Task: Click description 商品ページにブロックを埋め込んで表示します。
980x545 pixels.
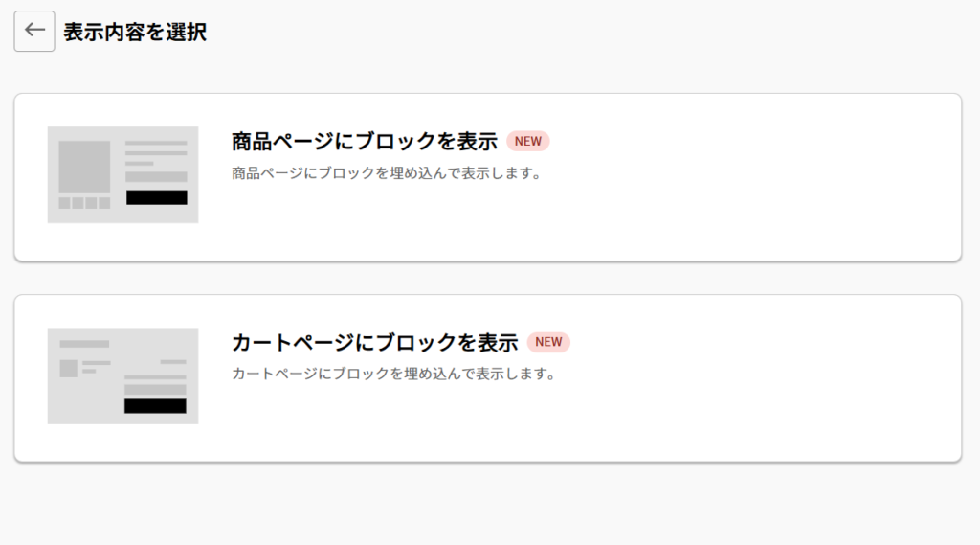Action: [387, 173]
